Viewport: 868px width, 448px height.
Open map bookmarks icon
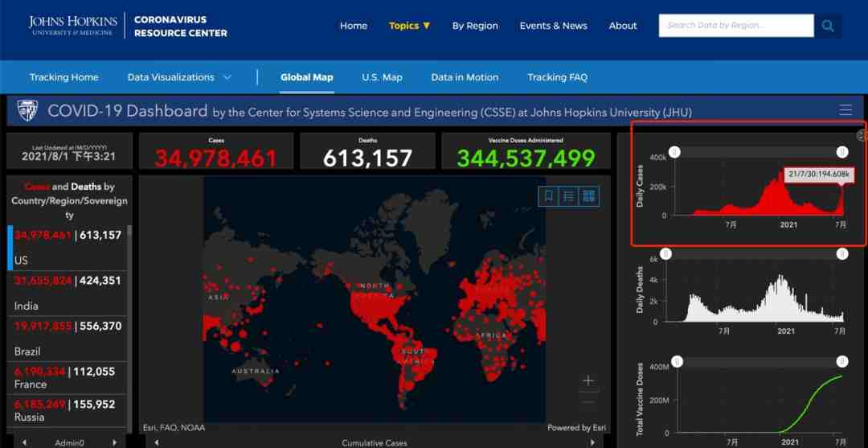(549, 196)
